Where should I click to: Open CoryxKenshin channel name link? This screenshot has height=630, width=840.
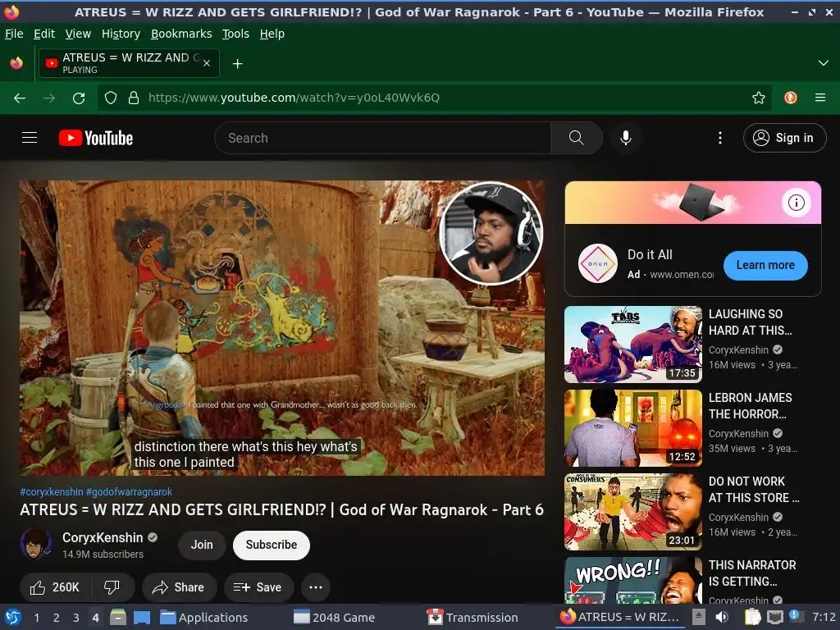tap(103, 537)
